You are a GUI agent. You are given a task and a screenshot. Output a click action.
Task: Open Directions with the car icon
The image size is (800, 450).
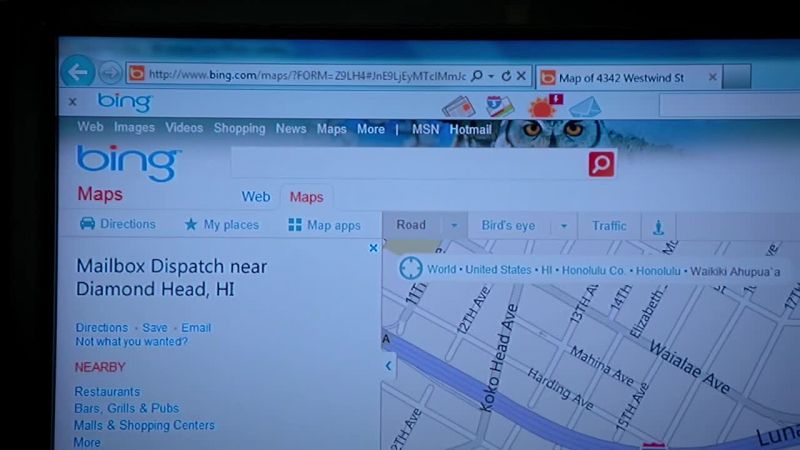pos(118,224)
